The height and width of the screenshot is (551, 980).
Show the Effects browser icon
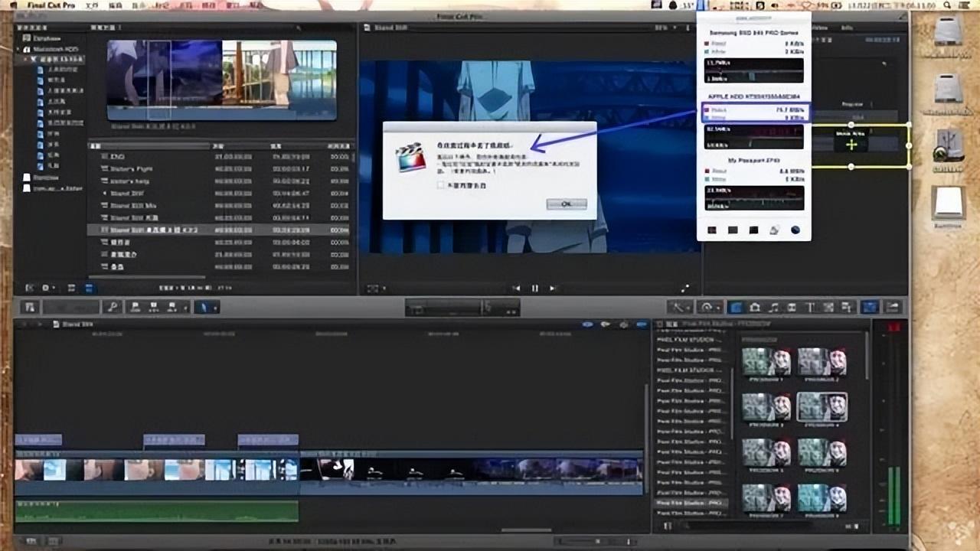735,308
